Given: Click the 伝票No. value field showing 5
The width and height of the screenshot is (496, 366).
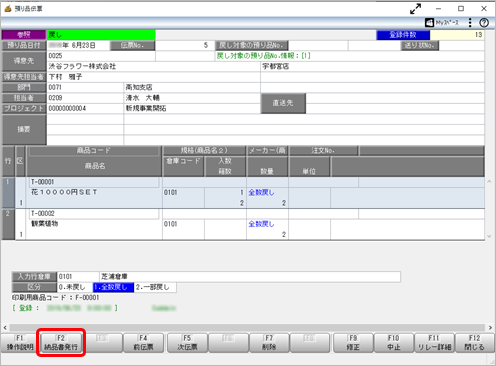Looking at the screenshot, I should [x=185, y=45].
